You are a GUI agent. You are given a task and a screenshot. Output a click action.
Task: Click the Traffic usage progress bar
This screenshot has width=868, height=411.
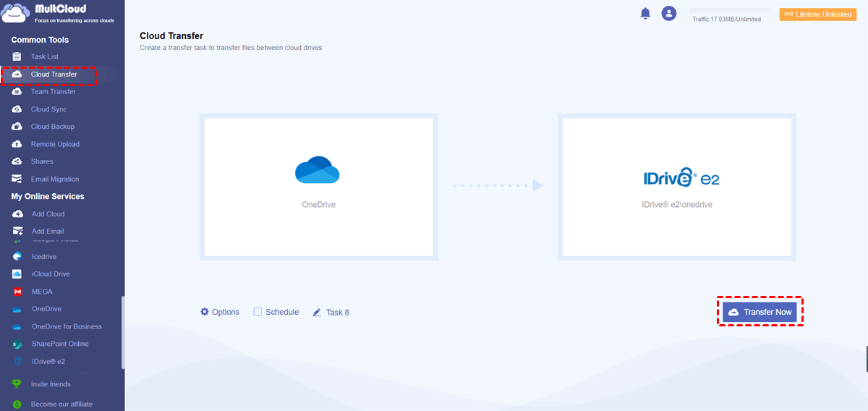(x=728, y=11)
